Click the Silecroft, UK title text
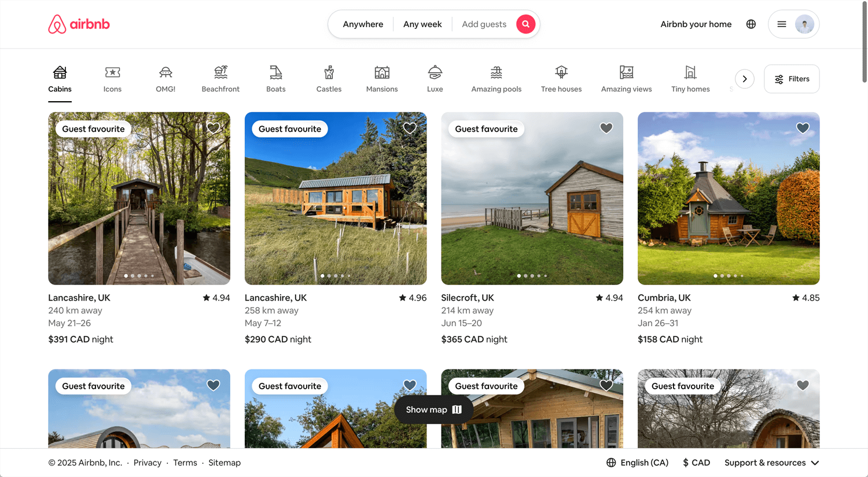 (468, 298)
